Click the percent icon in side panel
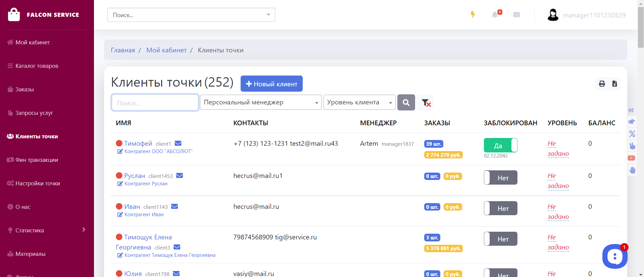Image resolution: width=644 pixels, height=277 pixels. pos(632,134)
